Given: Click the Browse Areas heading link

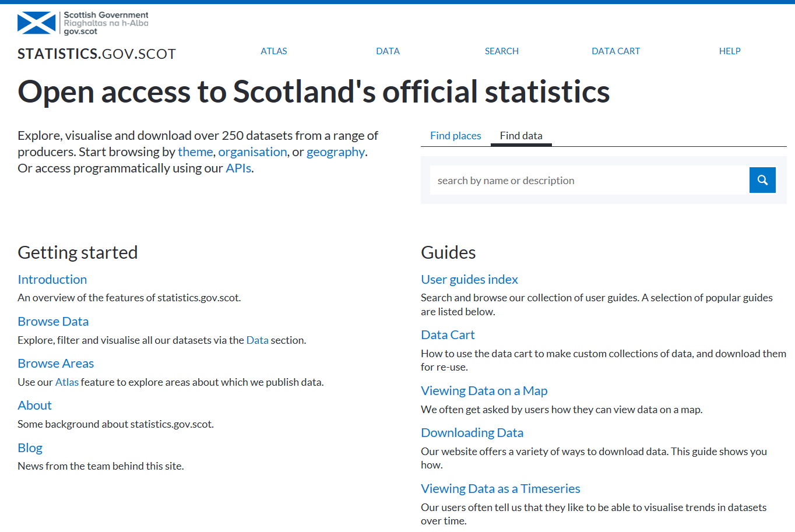Looking at the screenshot, I should [x=55, y=364].
